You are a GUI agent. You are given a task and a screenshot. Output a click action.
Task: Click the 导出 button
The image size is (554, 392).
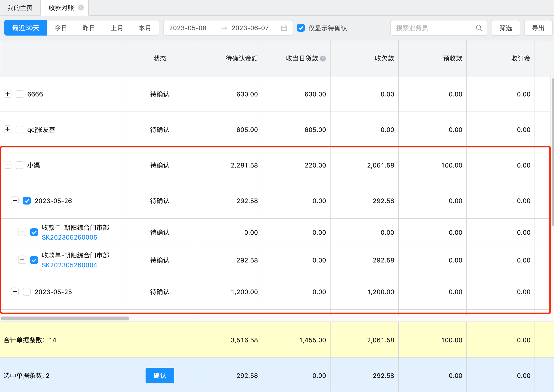[x=538, y=28]
